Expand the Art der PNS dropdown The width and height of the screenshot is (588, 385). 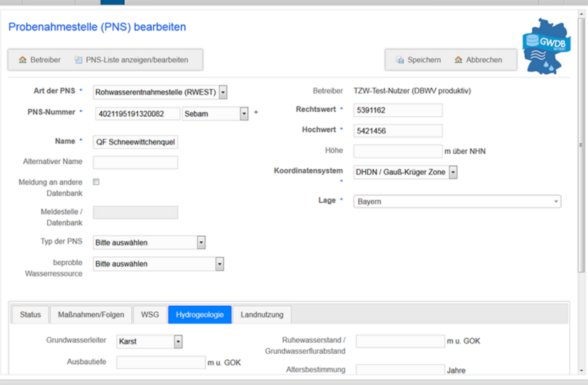tap(223, 92)
